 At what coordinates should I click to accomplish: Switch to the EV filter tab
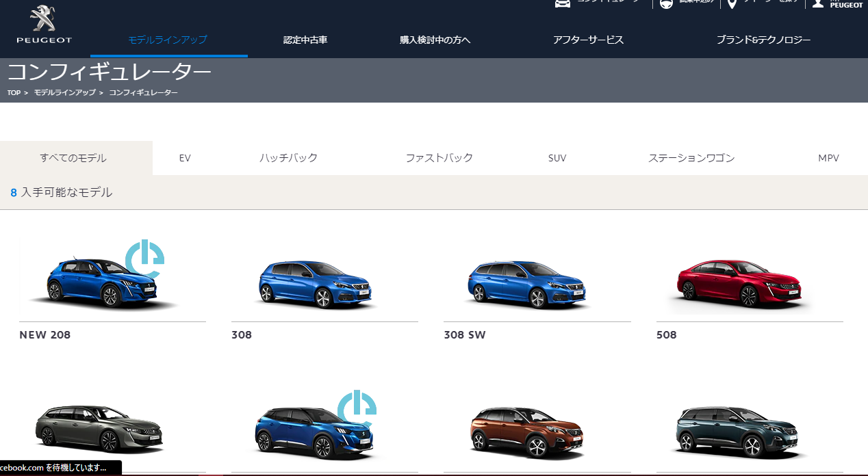(185, 157)
